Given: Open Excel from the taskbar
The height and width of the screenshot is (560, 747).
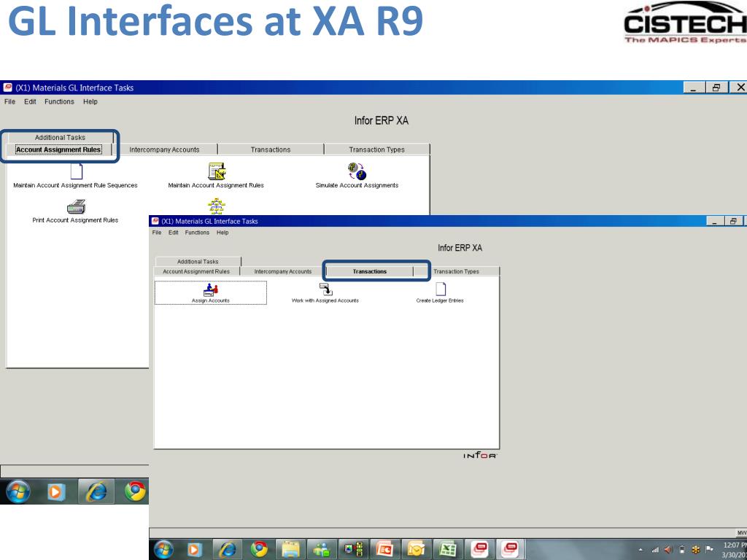Looking at the screenshot, I should coord(447,550).
